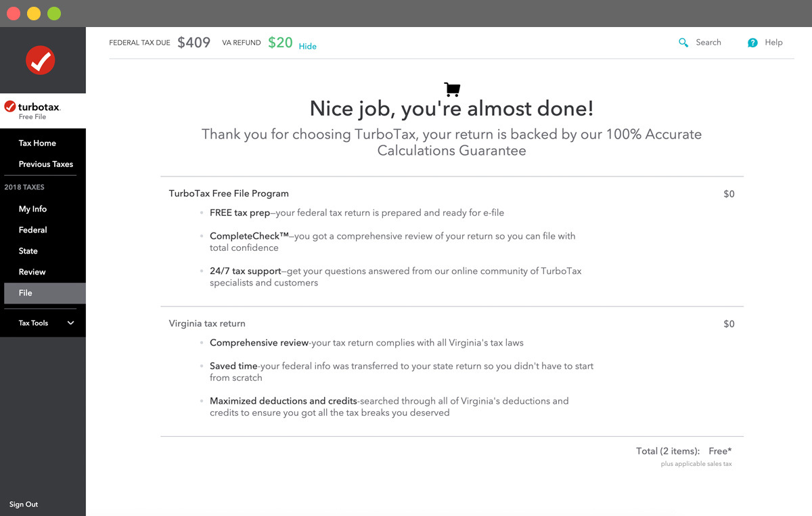Click the Help text link
This screenshot has height=516, width=812.
click(x=773, y=43)
